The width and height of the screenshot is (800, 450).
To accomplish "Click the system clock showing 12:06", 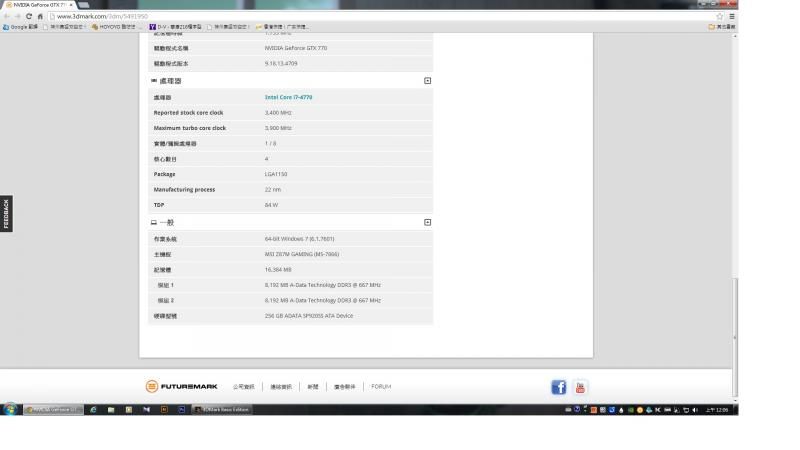I will [717, 410].
